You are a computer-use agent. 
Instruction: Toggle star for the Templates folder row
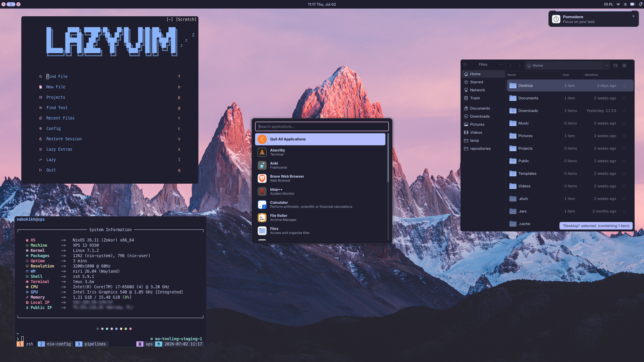pyautogui.click(x=625, y=174)
